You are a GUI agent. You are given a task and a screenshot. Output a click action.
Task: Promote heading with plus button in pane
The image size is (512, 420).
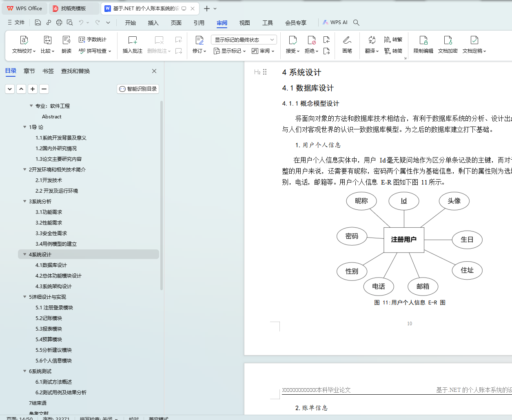33,89
